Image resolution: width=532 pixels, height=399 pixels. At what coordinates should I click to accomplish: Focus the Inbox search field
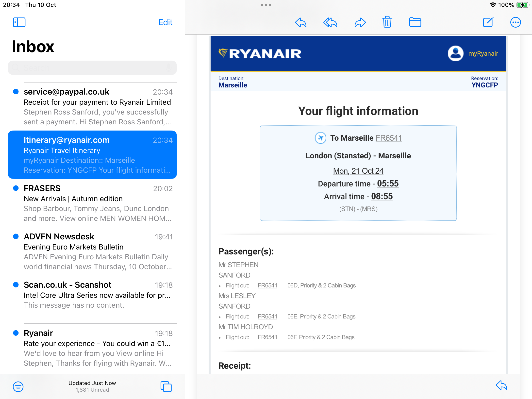[x=92, y=67]
